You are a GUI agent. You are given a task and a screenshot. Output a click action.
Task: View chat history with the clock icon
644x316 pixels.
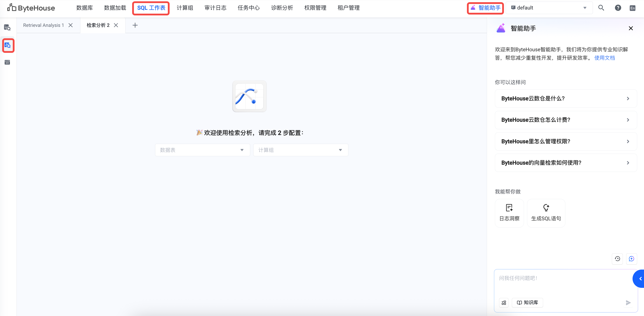coord(617,259)
